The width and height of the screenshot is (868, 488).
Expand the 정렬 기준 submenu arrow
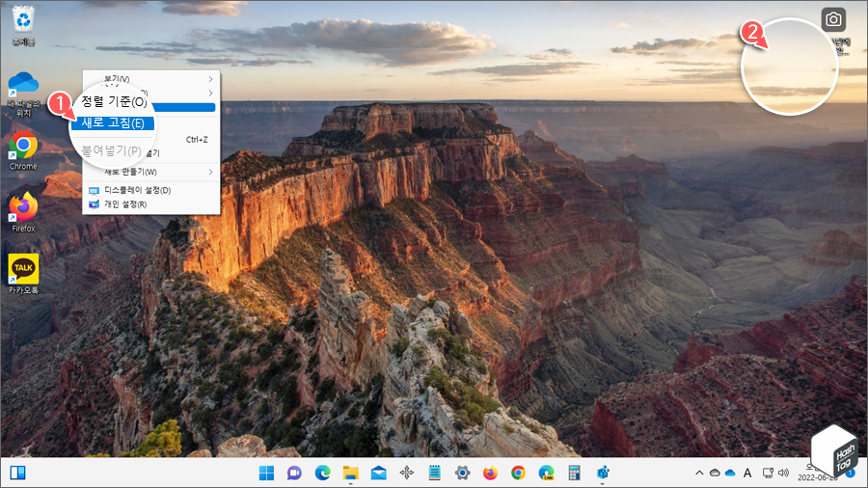coord(210,93)
